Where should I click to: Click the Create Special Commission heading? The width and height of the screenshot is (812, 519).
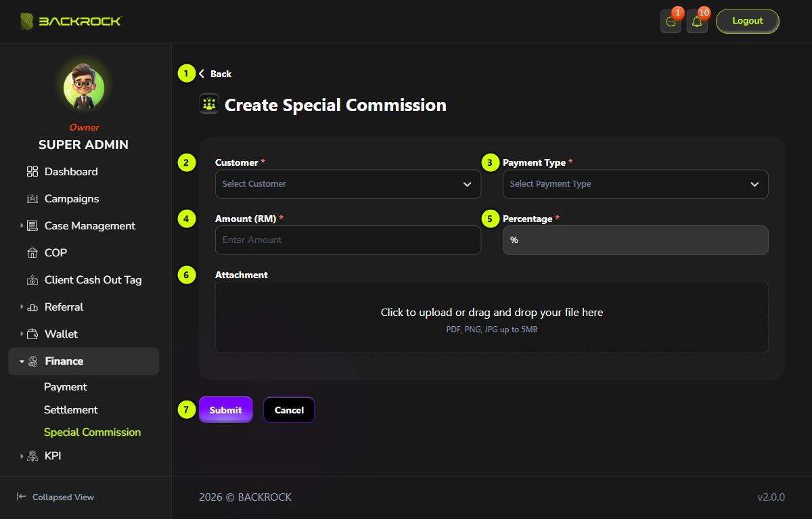tap(336, 105)
